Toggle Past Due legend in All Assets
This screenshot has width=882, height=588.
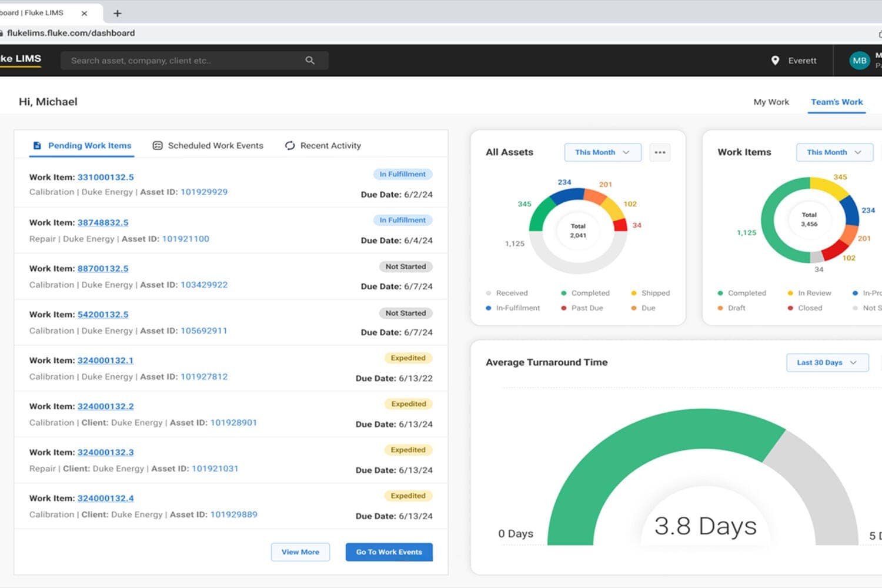(582, 308)
